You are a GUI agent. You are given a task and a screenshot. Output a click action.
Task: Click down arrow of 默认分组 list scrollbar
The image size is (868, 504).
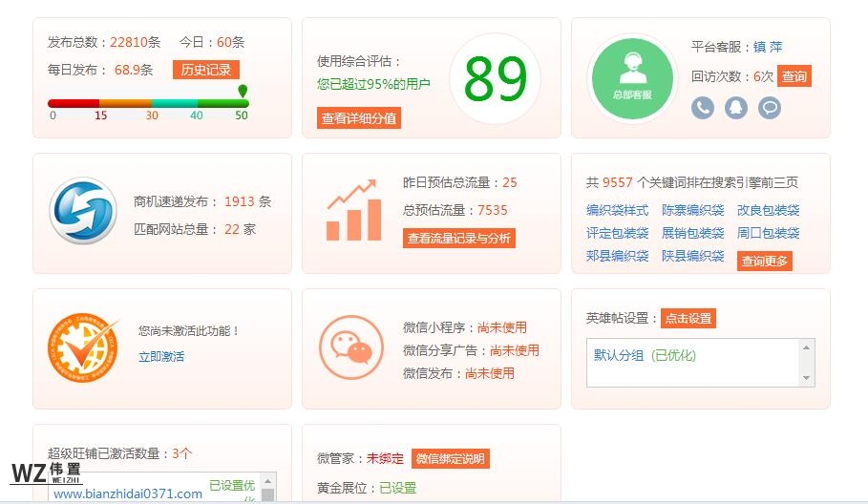[808, 379]
